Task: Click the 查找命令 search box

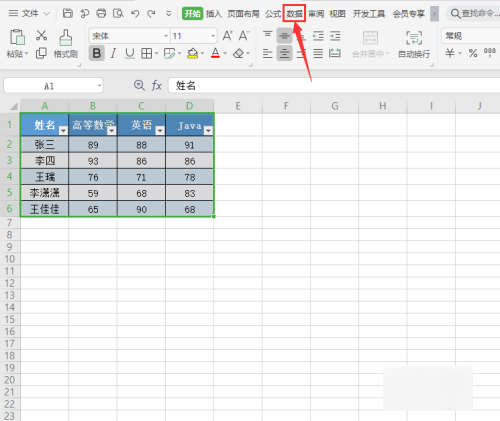Action: tap(474, 14)
